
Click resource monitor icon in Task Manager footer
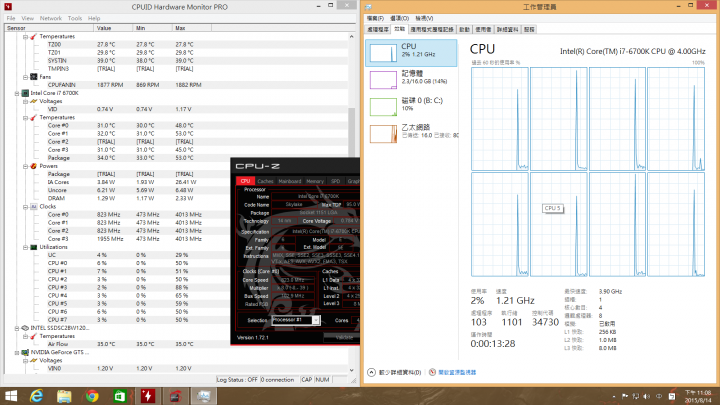[432, 372]
